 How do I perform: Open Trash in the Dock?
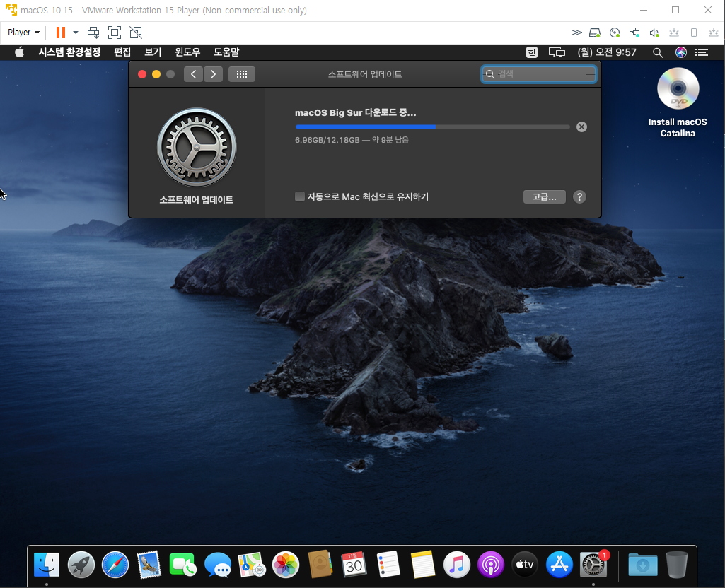677,565
